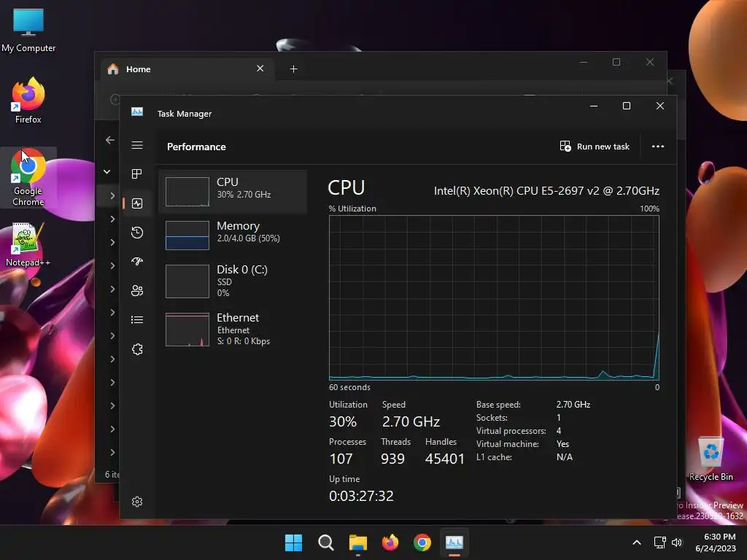Screen dimensions: 747x560
Task: Click the Up time value 0:03:27:32
Action: click(361, 496)
